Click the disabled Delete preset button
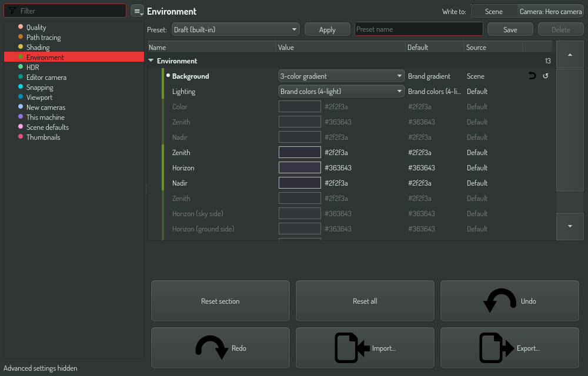 pos(560,29)
